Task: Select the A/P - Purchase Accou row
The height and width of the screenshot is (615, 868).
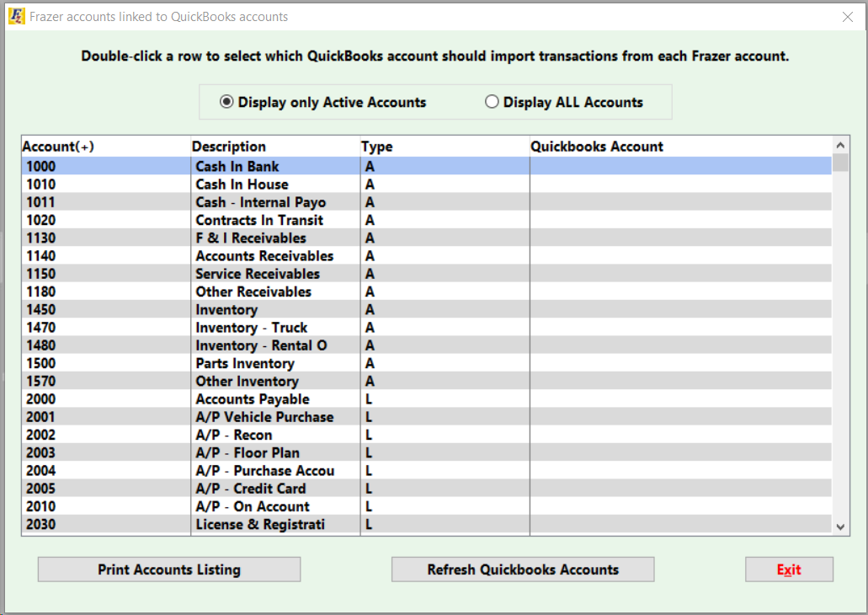Action: coord(427,471)
